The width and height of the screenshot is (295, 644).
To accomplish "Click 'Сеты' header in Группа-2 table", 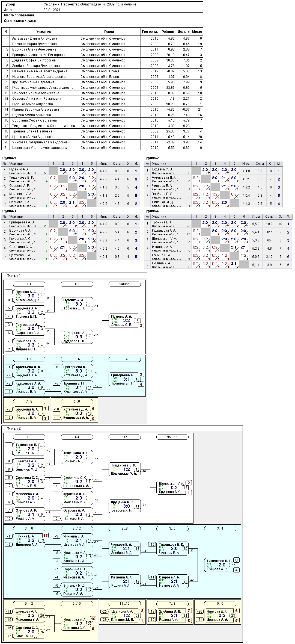I will pos(260,164).
